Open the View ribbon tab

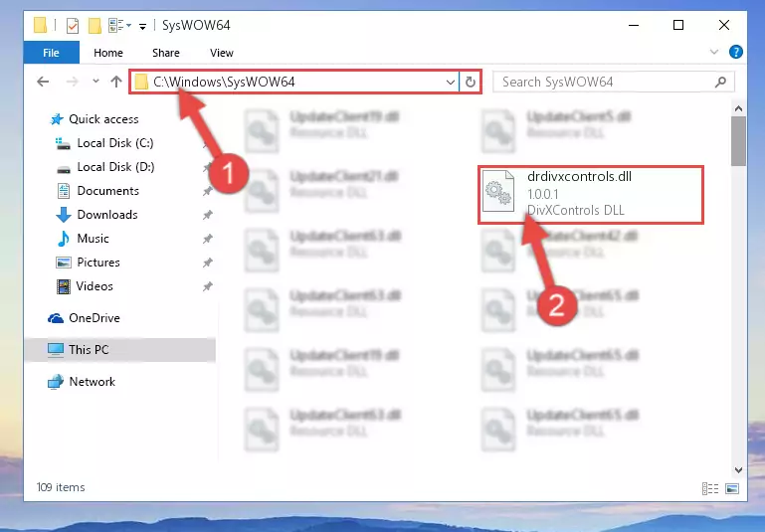[x=222, y=52]
